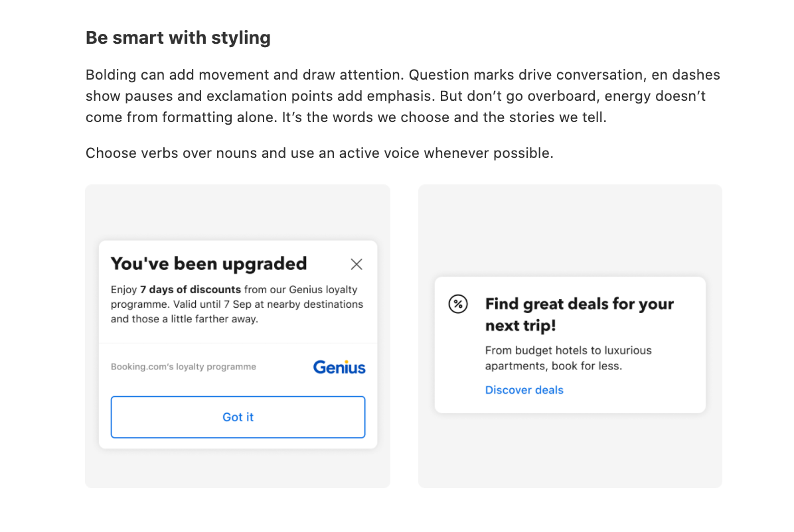The width and height of the screenshot is (794, 532).
Task: Click the percent discount icon
Action: (x=458, y=304)
